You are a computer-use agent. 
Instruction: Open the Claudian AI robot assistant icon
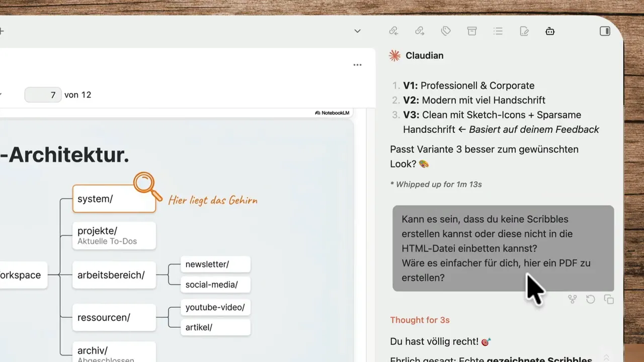tap(550, 31)
